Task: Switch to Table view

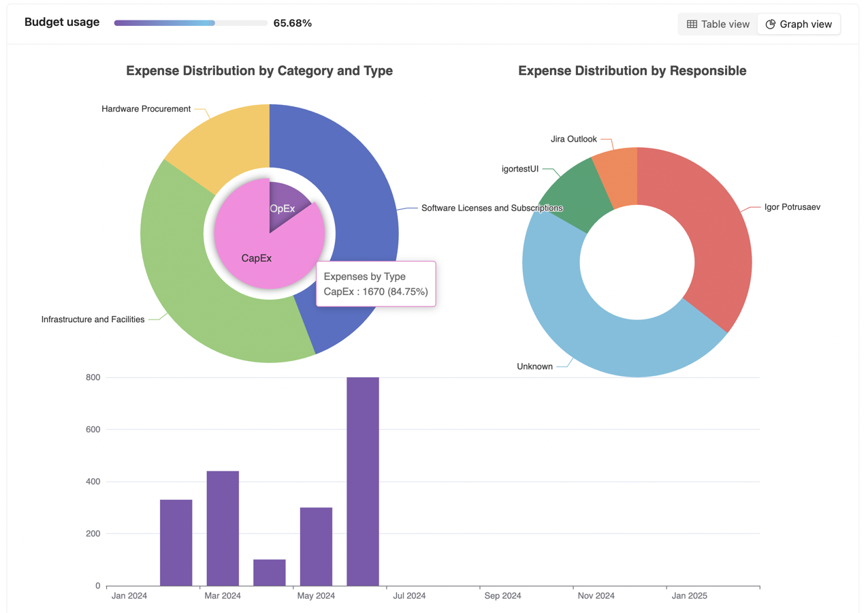Action: 718,24
